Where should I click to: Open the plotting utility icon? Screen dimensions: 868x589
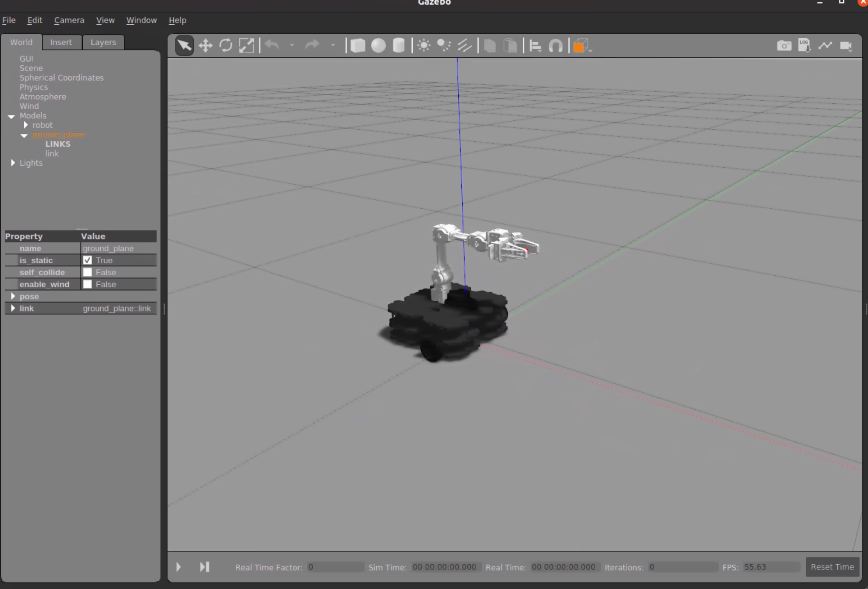[x=825, y=45]
